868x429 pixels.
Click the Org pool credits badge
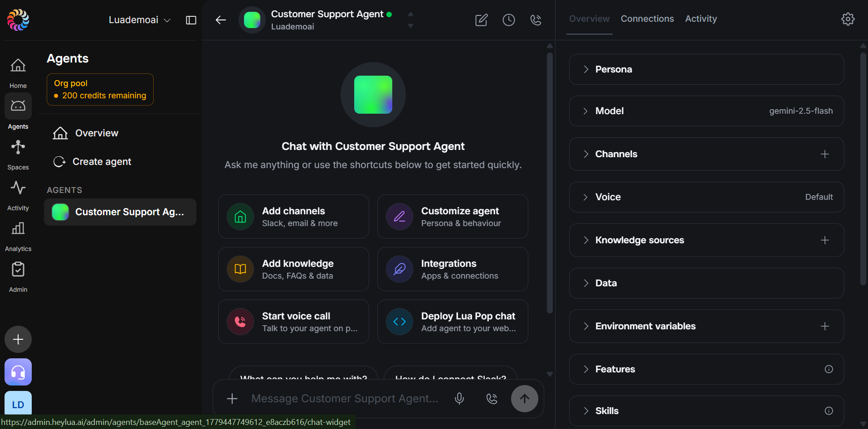pos(100,90)
